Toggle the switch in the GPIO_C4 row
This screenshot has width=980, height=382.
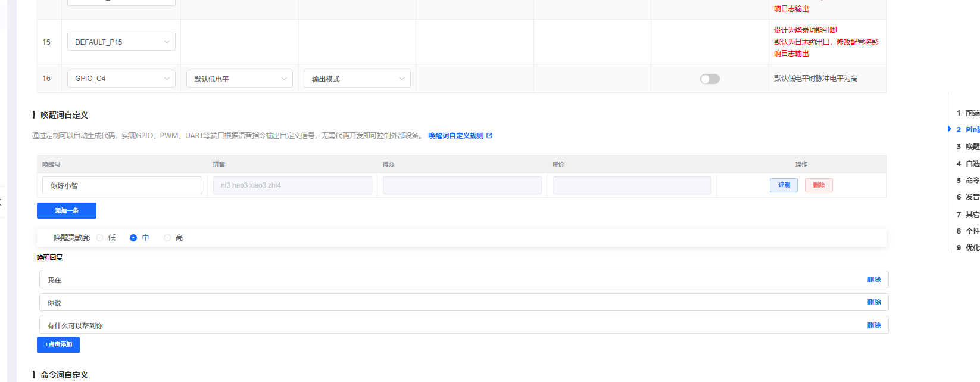coord(710,79)
